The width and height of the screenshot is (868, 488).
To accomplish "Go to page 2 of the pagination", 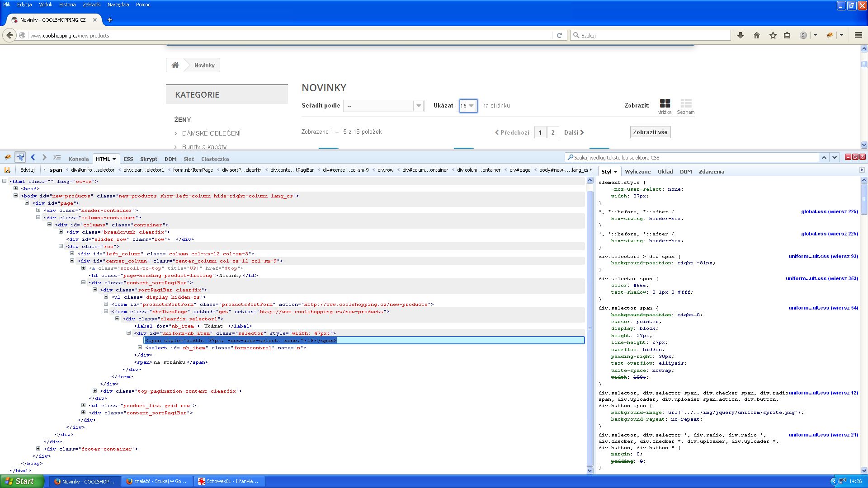I will tap(552, 132).
